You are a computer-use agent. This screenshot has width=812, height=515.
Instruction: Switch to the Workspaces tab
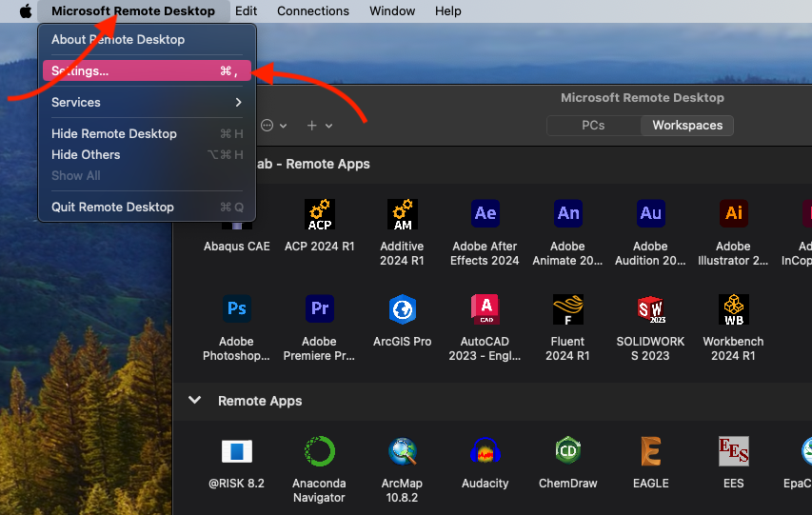click(x=687, y=126)
